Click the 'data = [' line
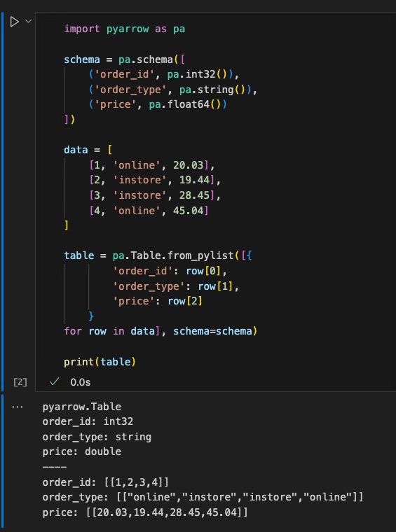This screenshot has height=532, width=396. coord(88,150)
